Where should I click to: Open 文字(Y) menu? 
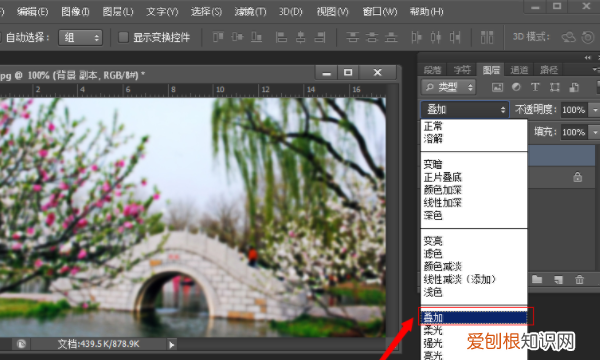point(162,11)
